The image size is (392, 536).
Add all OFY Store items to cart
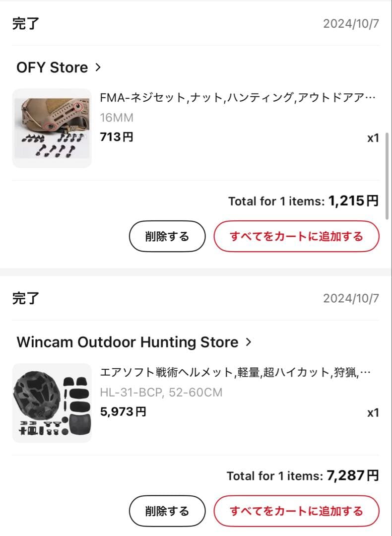pyautogui.click(x=296, y=236)
